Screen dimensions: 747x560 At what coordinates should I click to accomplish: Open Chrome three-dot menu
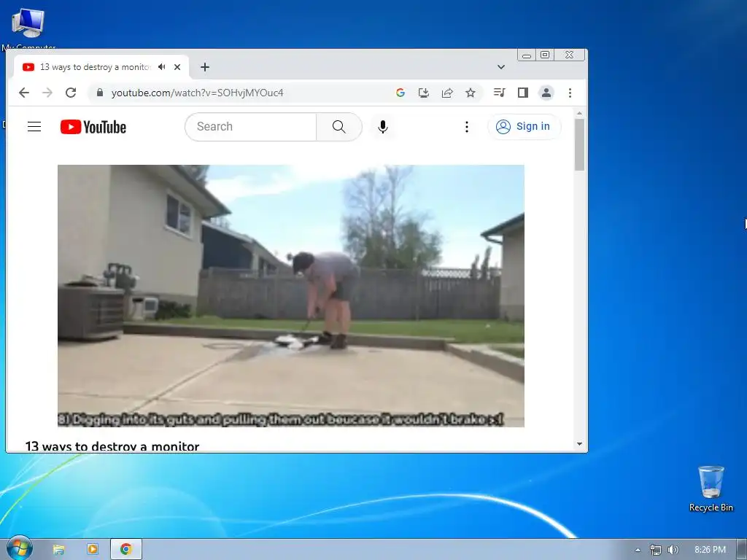click(x=570, y=93)
